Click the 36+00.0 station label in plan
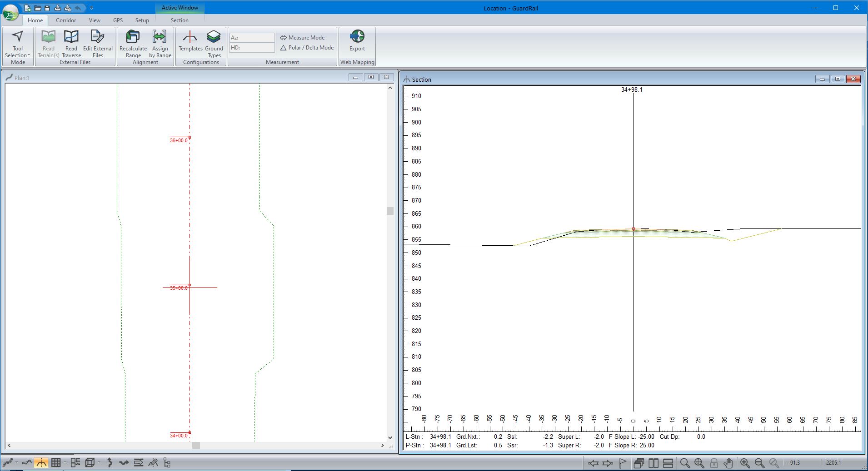This screenshot has width=868, height=471. coord(179,140)
